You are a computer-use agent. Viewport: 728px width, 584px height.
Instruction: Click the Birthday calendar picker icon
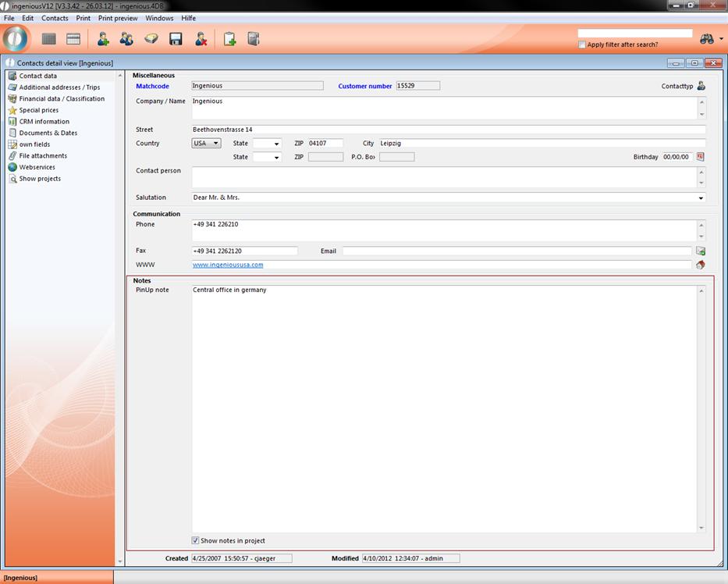(700, 157)
